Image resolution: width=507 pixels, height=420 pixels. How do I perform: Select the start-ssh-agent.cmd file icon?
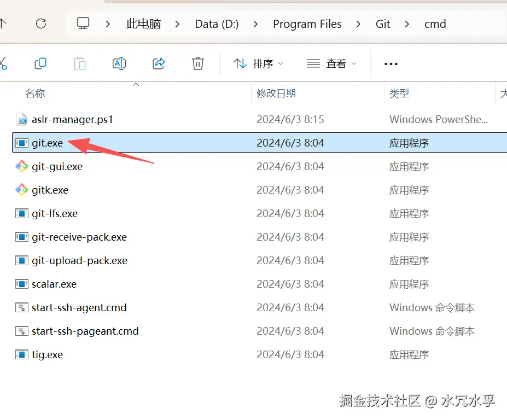(22, 307)
